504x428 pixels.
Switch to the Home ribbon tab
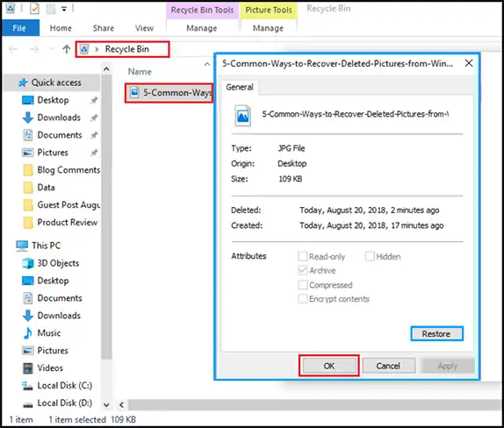coord(61,28)
